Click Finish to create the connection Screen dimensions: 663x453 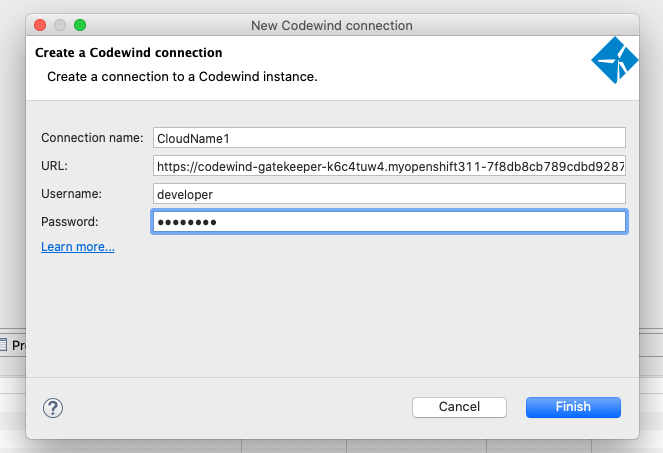point(573,407)
